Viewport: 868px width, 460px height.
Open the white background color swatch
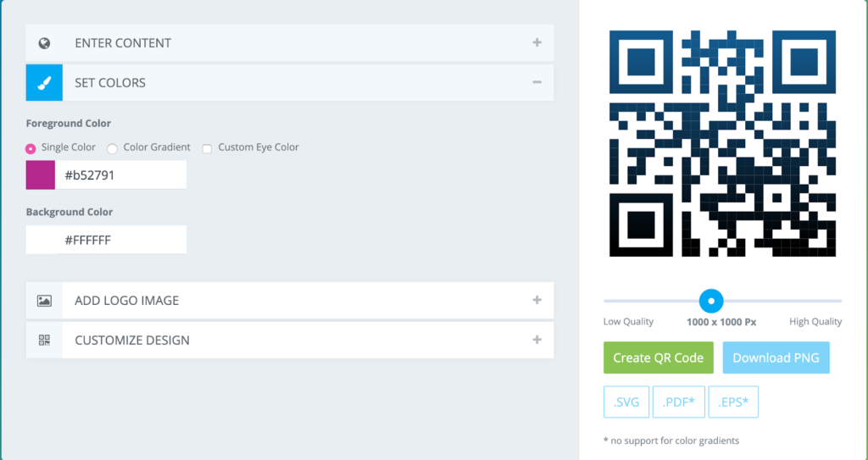click(41, 240)
